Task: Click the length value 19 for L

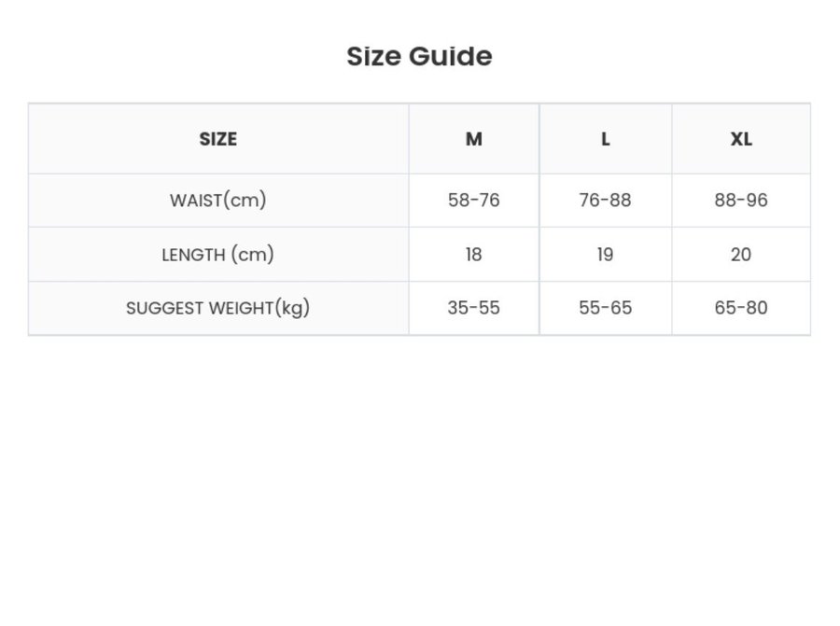Action: 606,255
